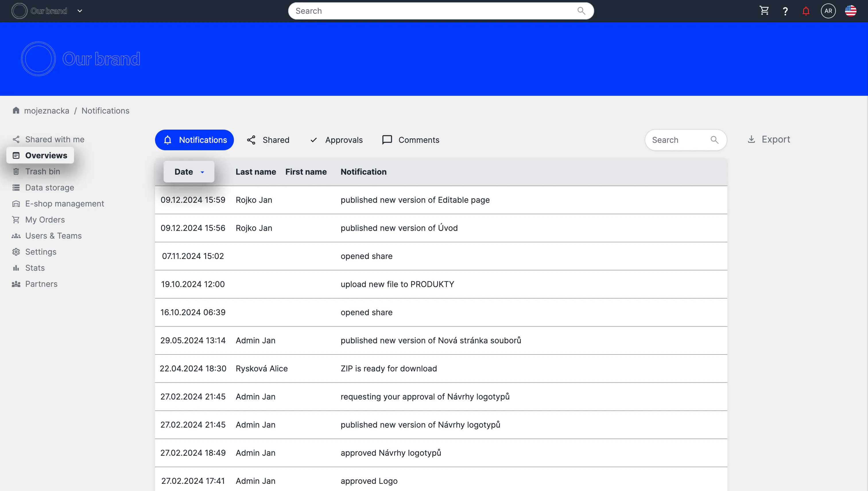
Task: Go to Users & Teams
Action: click(x=53, y=236)
